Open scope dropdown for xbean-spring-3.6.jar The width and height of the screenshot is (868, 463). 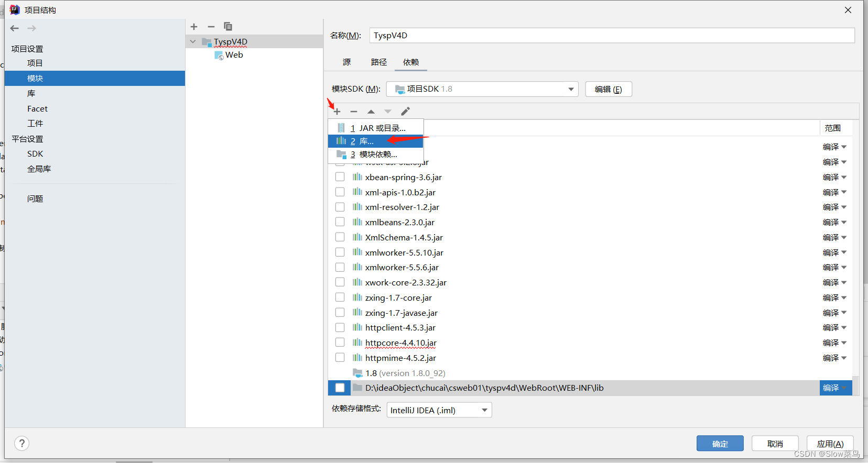(x=834, y=177)
